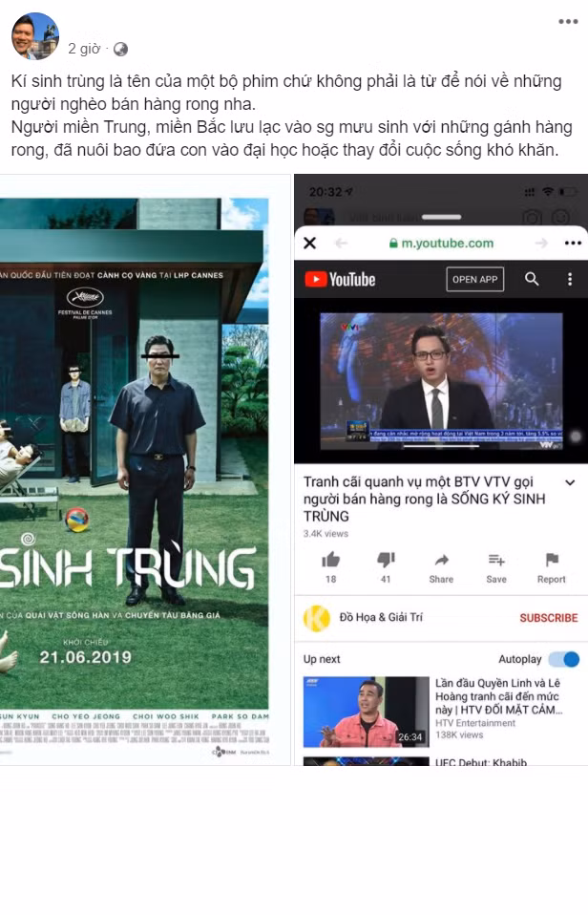
Task: Open the YouTube vertical three-dot menu
Action: click(x=570, y=279)
